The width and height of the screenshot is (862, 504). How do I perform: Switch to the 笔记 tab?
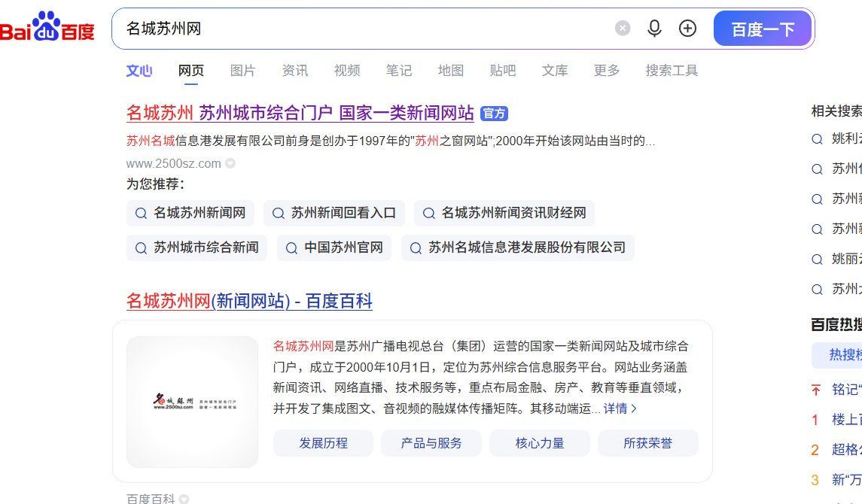coord(398,70)
